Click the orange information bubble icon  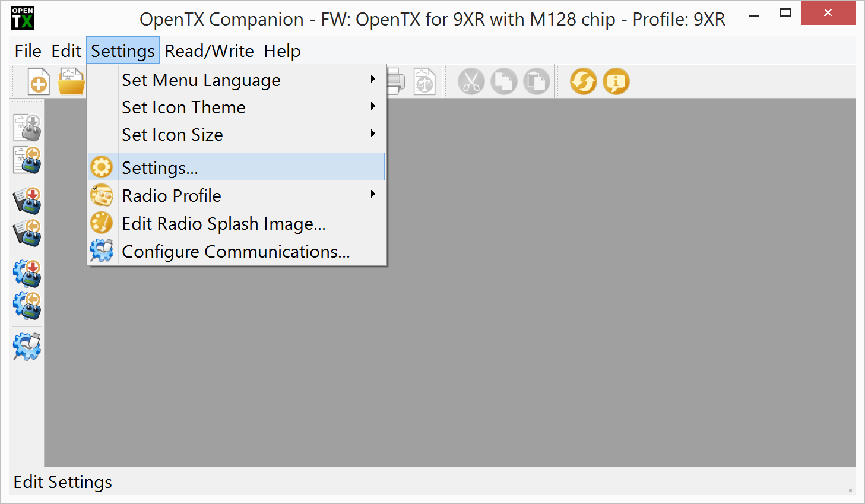coord(616,81)
